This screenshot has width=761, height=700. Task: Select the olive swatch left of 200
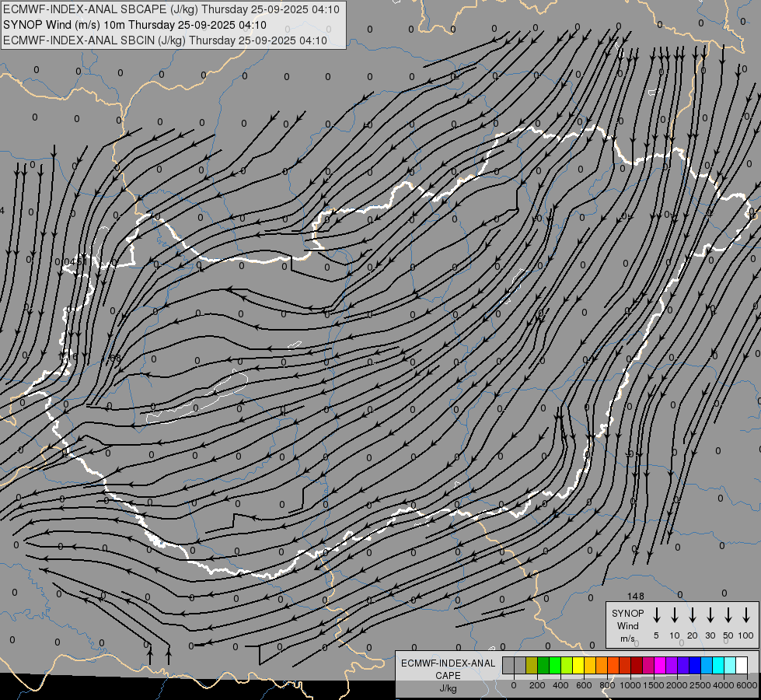point(532,665)
